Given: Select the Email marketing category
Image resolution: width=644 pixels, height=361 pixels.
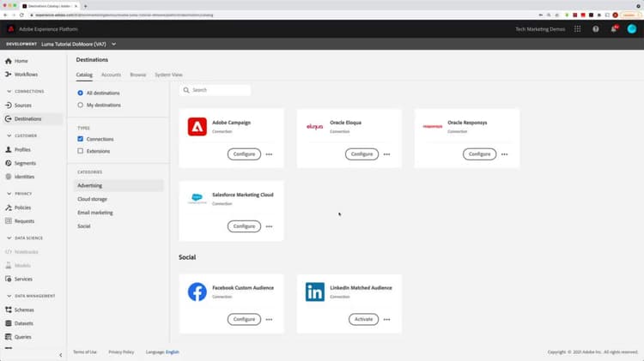Looking at the screenshot, I should [x=95, y=213].
